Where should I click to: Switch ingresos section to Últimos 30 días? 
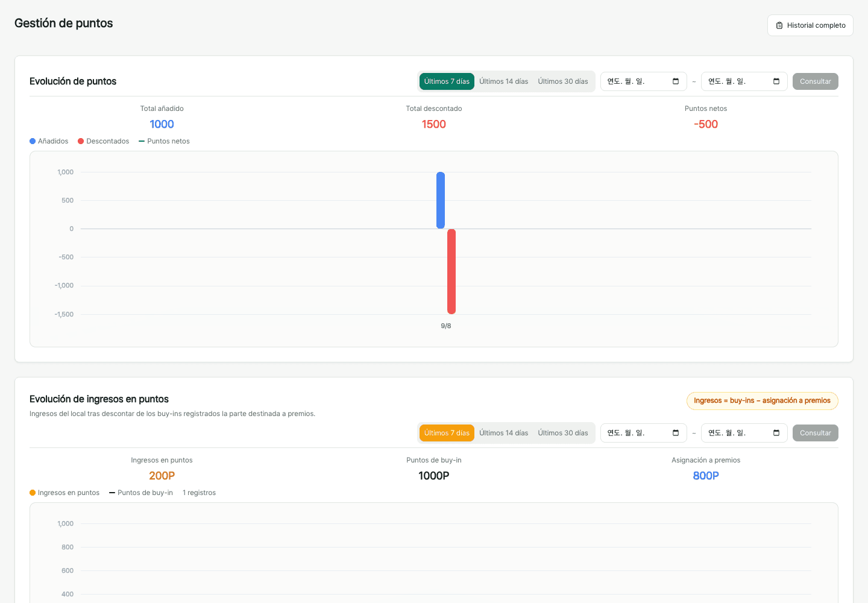tap(563, 433)
